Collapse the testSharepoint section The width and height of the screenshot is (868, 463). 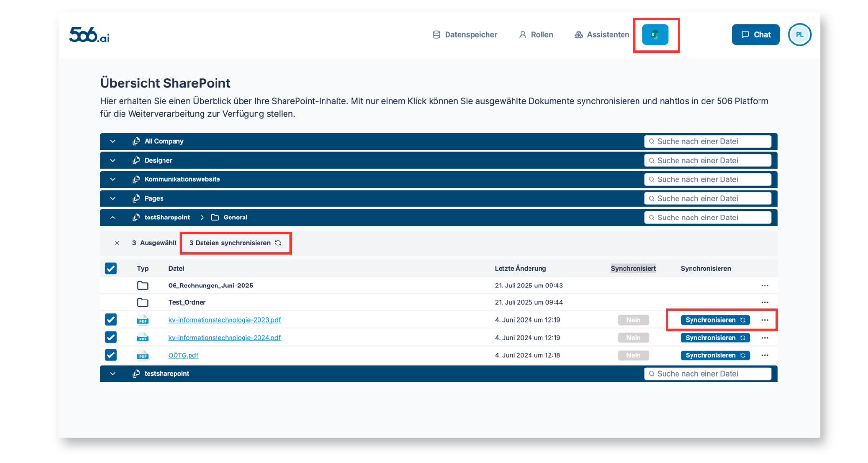113,218
